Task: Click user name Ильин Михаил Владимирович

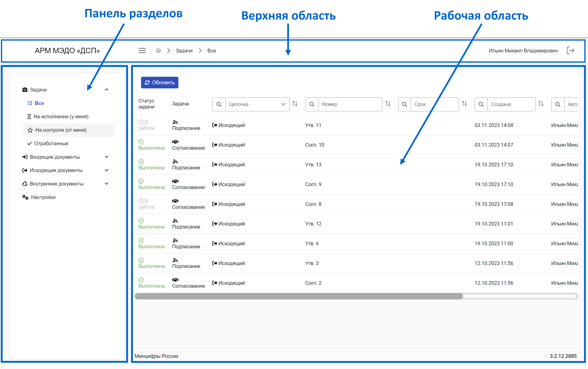Action: [x=523, y=51]
